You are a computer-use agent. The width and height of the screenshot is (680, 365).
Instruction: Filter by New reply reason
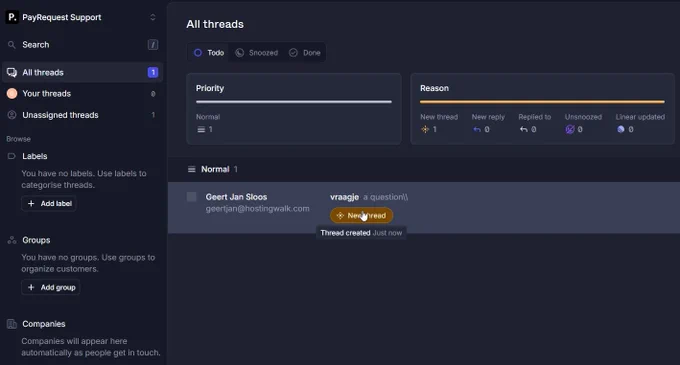click(x=488, y=124)
